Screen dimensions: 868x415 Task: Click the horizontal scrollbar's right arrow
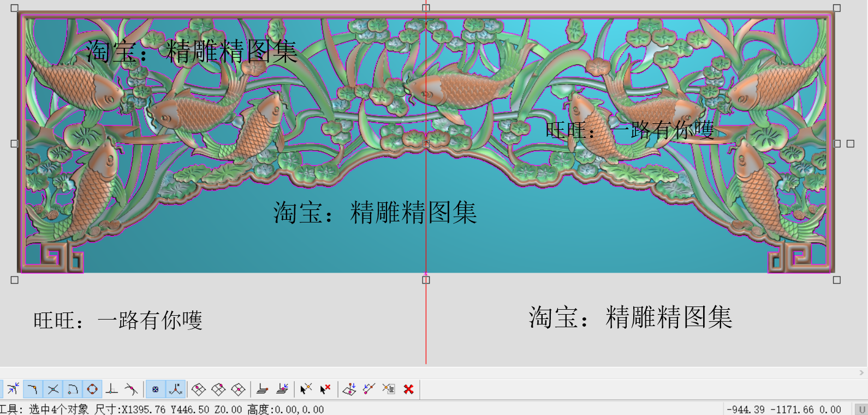[861, 373]
